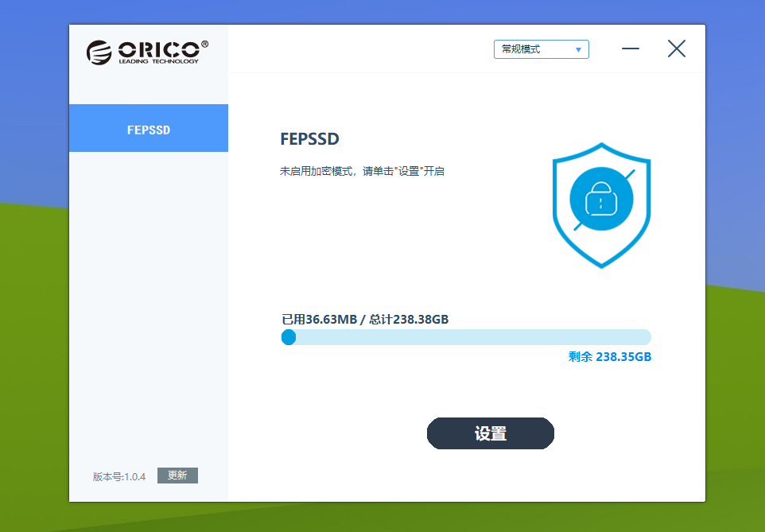Click the shield encryption status icon

(601, 205)
